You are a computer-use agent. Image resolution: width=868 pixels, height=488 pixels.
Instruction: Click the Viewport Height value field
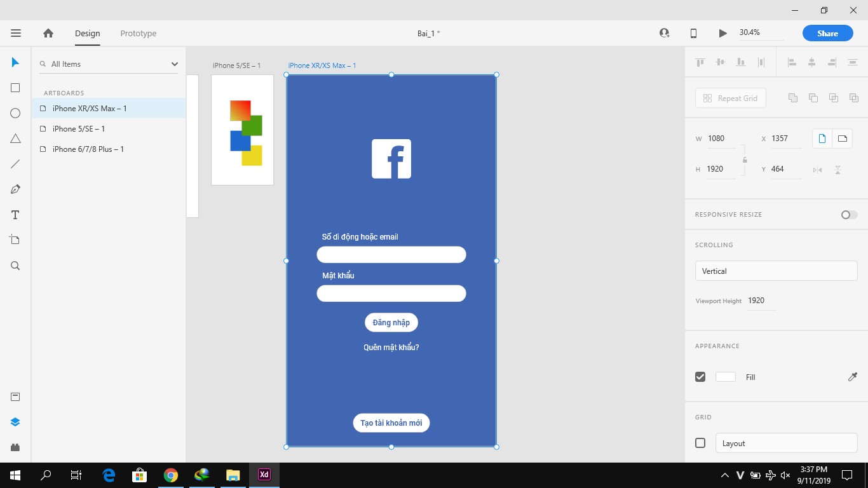[761, 301]
